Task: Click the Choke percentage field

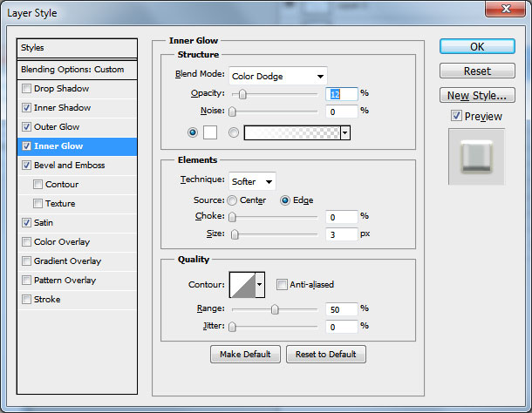Action: point(342,217)
